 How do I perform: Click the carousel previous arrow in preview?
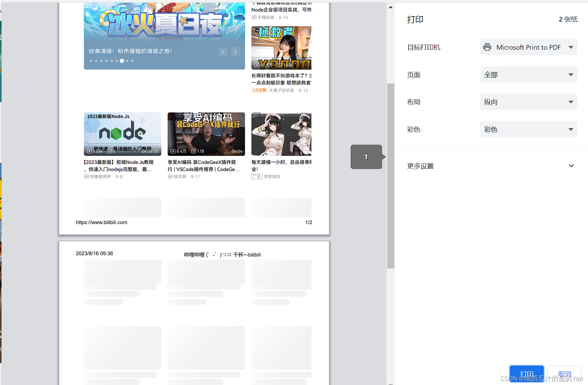[223, 51]
